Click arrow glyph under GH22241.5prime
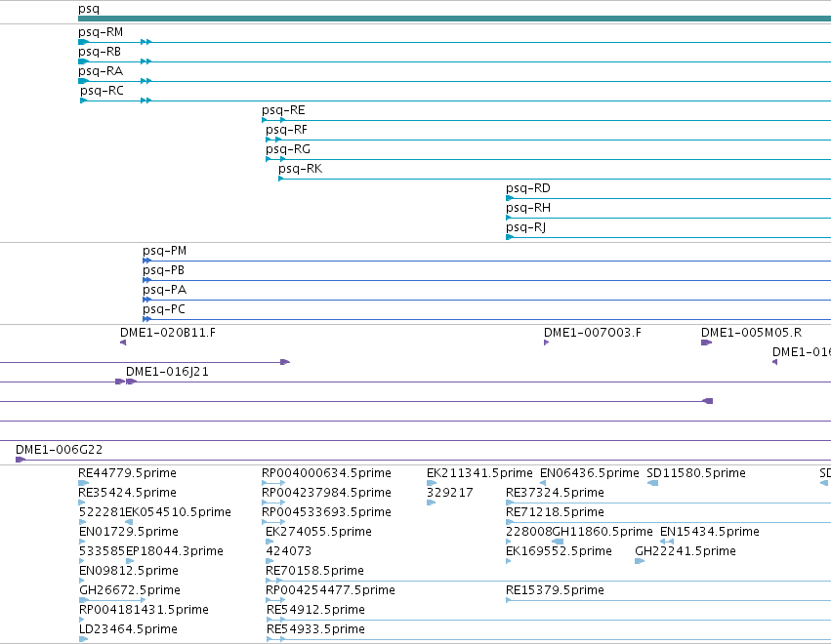The height and width of the screenshot is (644, 831). pyautogui.click(x=640, y=561)
